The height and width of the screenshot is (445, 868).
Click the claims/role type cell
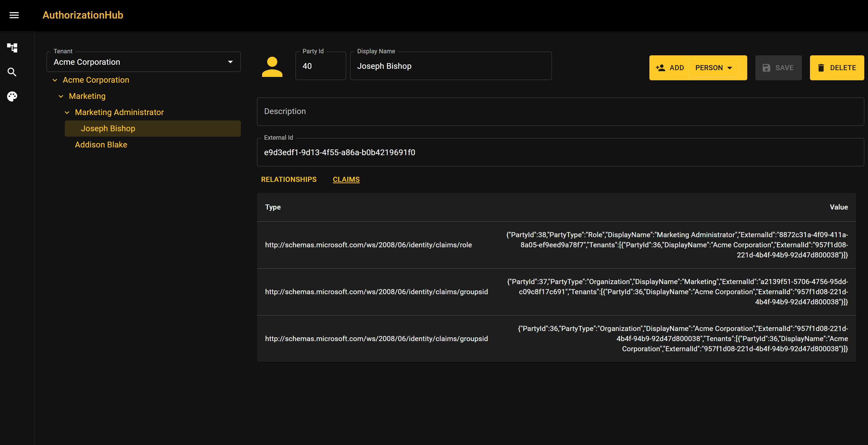(368, 245)
